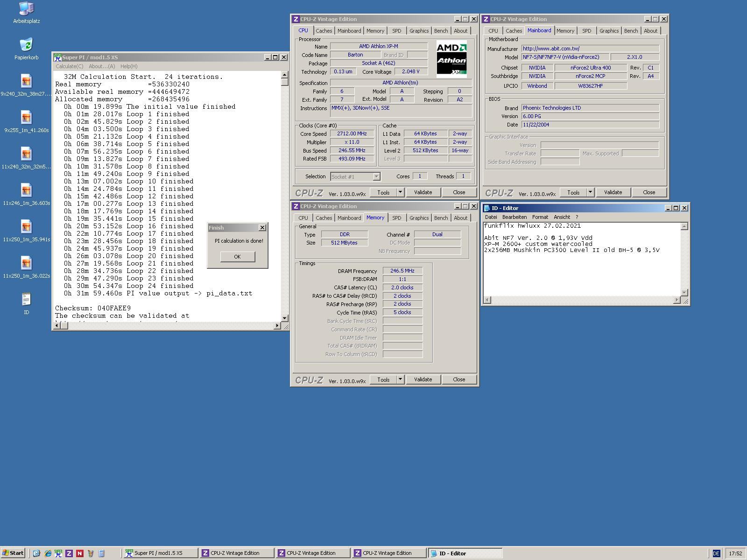Click the Checksum: 040FAEE9 line
Screen dimensions: 747x560
(93, 308)
